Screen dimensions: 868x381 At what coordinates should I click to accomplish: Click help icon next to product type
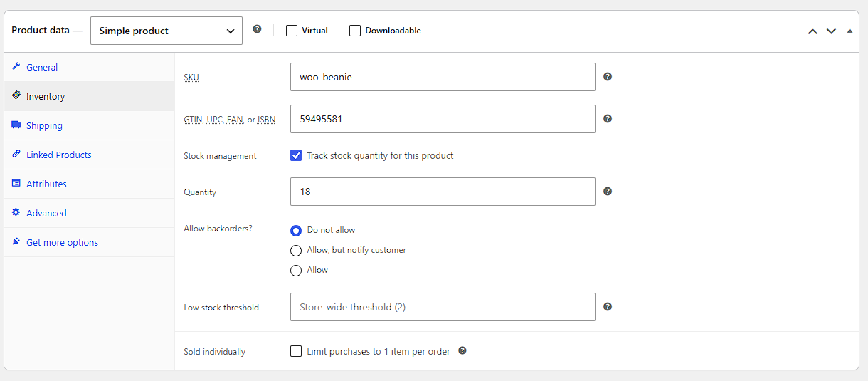[x=258, y=29]
